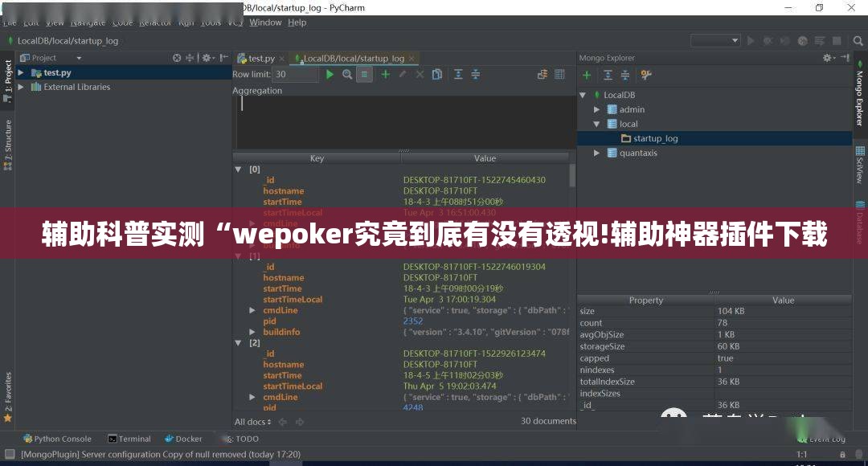Viewport: 868px width, 466px height.
Task: Click the dimmed Debug icon in main toolbar
Action: coord(768,41)
